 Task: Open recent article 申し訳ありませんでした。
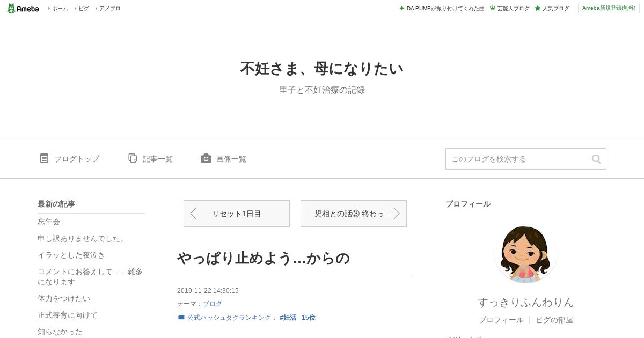[82, 238]
